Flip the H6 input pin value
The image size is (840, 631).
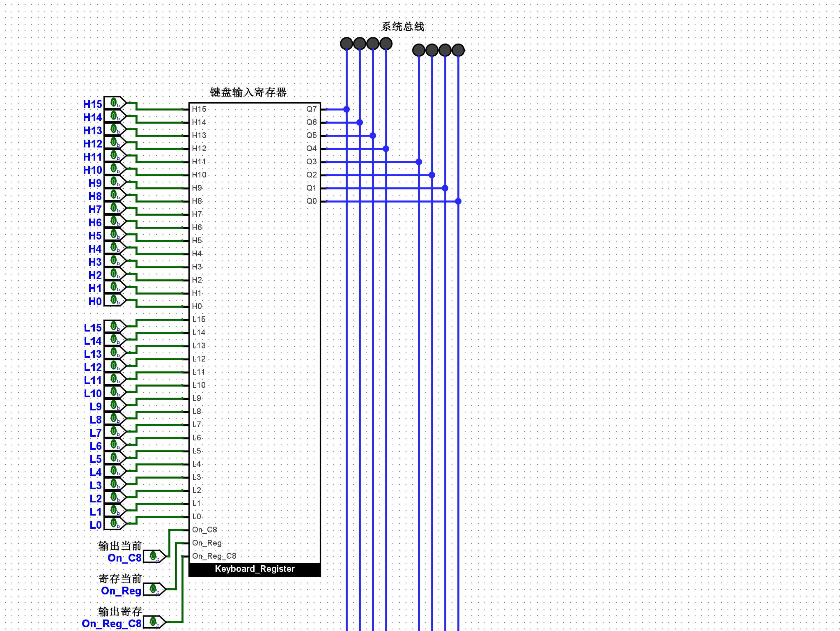pos(115,221)
